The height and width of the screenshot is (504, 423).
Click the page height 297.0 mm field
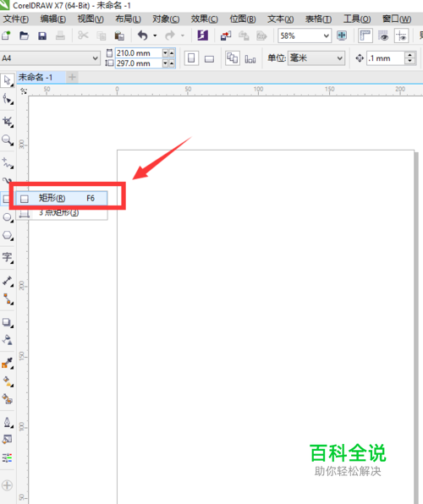[138, 63]
